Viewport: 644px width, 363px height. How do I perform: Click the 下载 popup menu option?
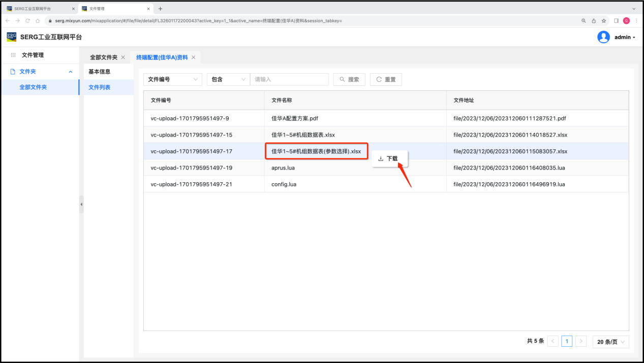(x=389, y=159)
